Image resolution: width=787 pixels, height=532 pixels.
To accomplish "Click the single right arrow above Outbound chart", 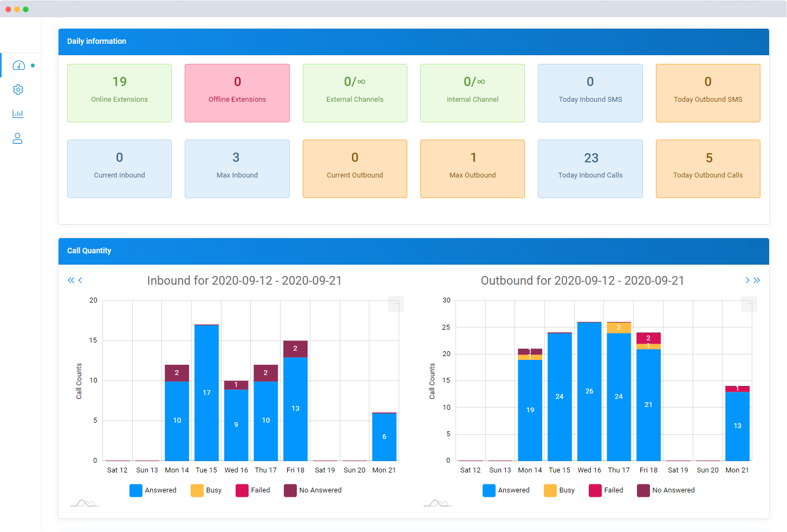I will [747, 280].
